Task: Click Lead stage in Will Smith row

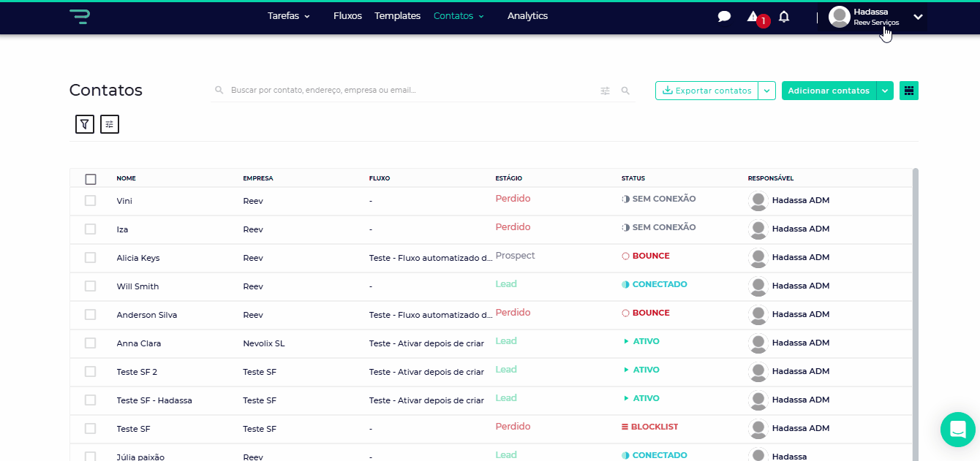Action: point(506,284)
